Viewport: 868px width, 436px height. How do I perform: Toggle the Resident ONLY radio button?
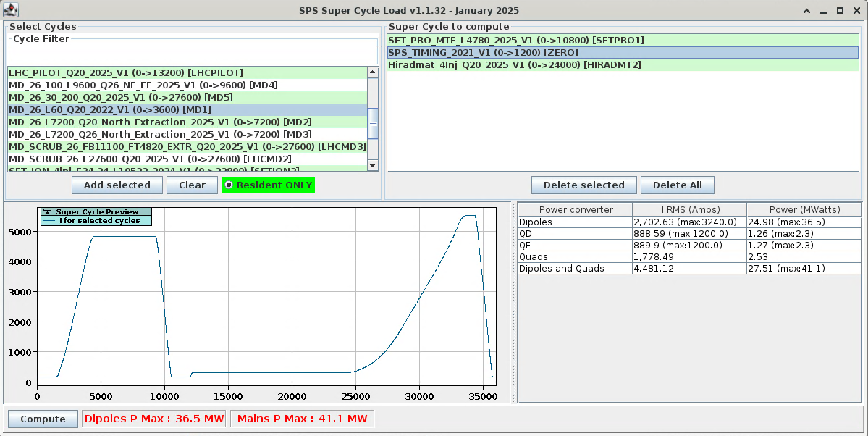click(229, 185)
